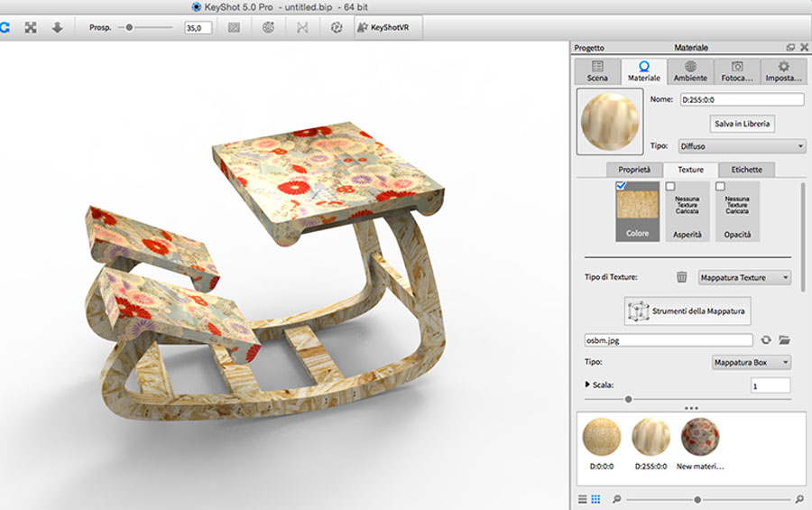Click the down-arrow import icon in toolbar

coord(57,27)
